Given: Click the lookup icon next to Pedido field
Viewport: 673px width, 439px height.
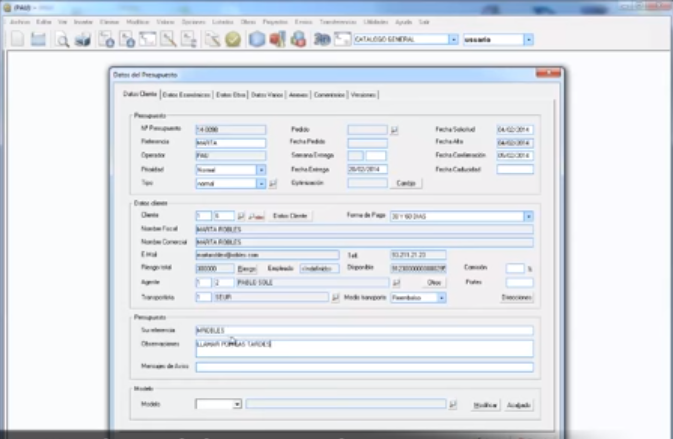Looking at the screenshot, I should (394, 130).
